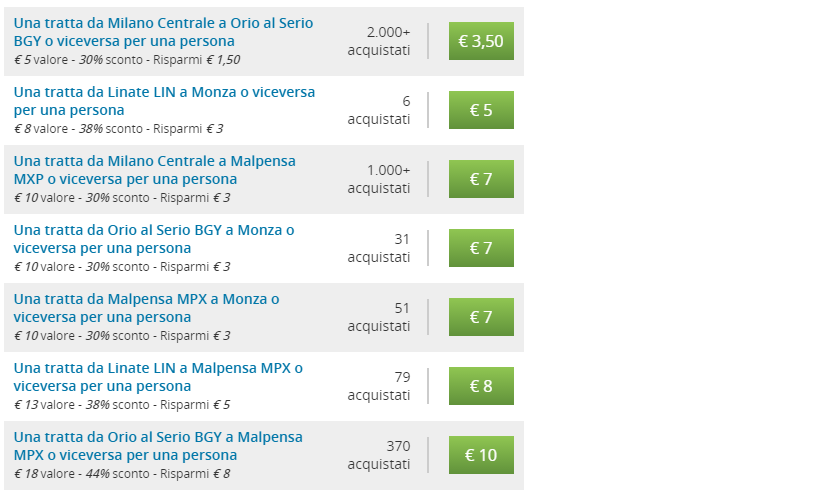The width and height of the screenshot is (819, 497).
Task: Click the € 8 price button
Action: point(481,385)
